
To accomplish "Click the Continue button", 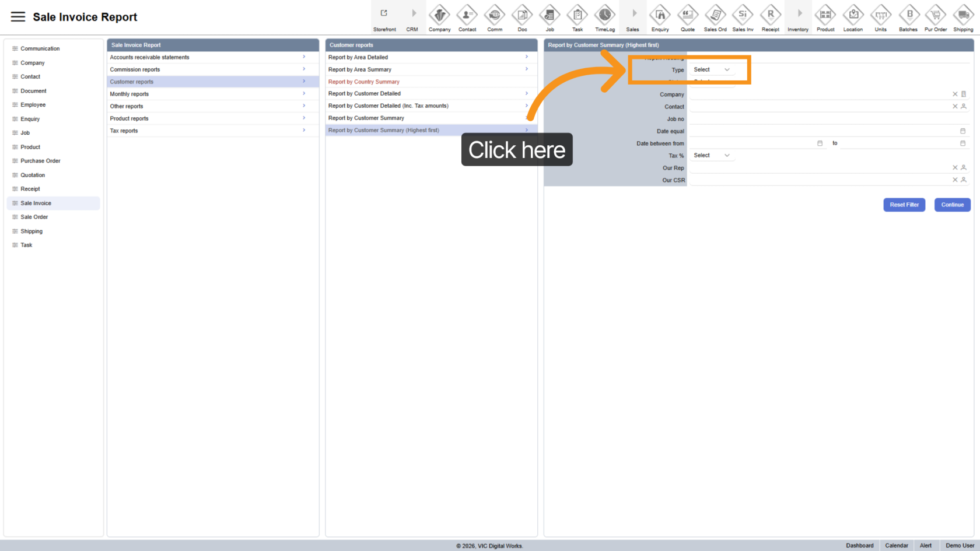I will [952, 205].
